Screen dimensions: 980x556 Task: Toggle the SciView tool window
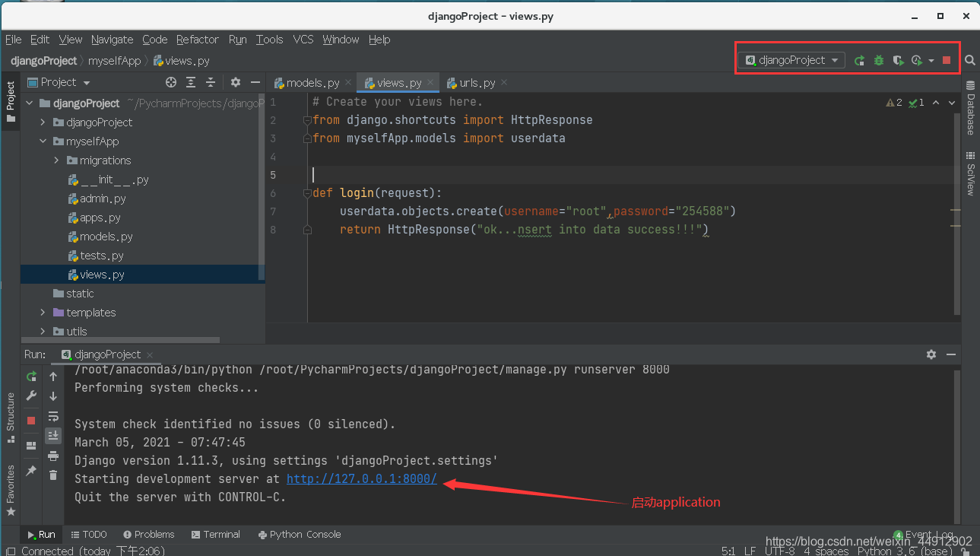[x=971, y=173]
